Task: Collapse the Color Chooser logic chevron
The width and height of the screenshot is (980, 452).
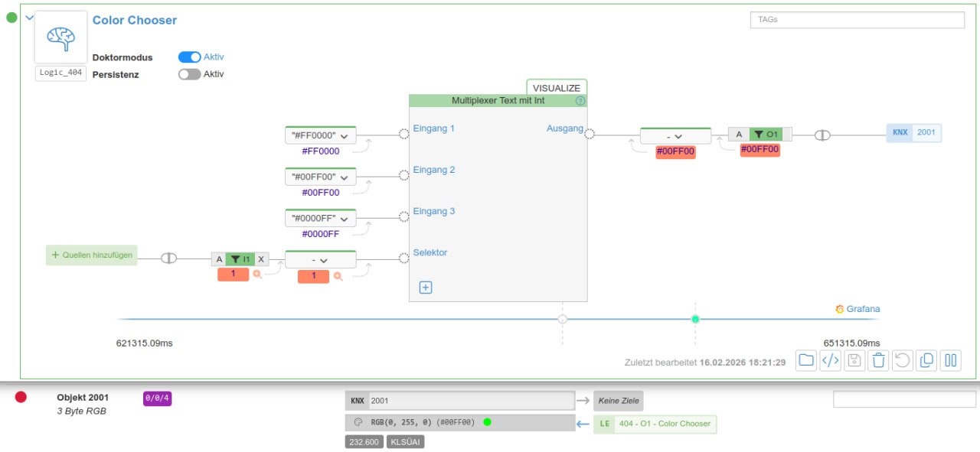Action: 30,17
